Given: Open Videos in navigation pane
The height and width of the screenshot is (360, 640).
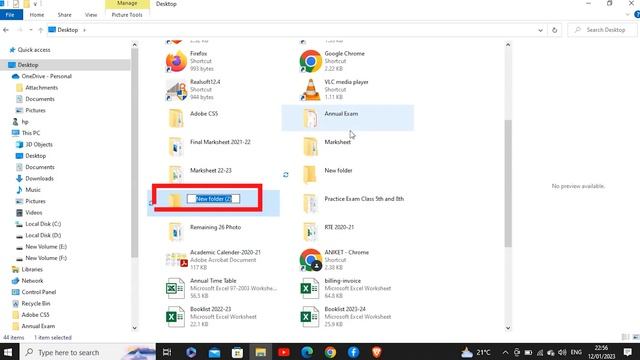Looking at the screenshot, I should (33, 213).
